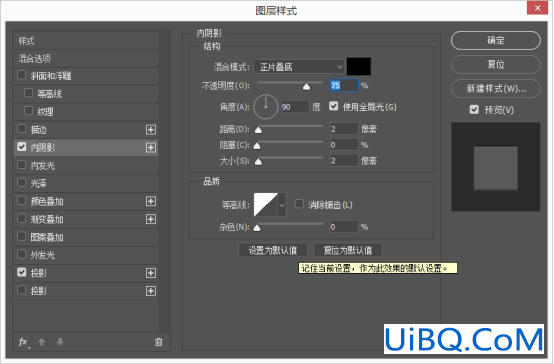
Task: Click the 距离 slider handle
Action: click(x=258, y=130)
